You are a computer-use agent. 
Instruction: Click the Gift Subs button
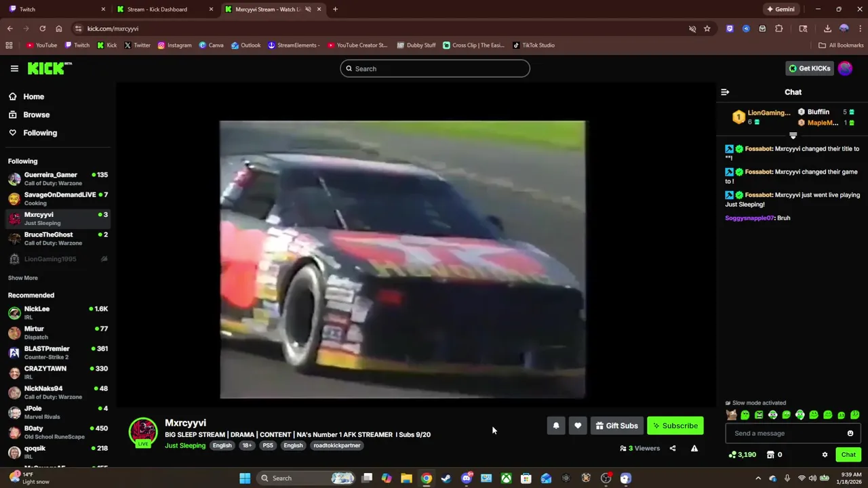(x=616, y=426)
